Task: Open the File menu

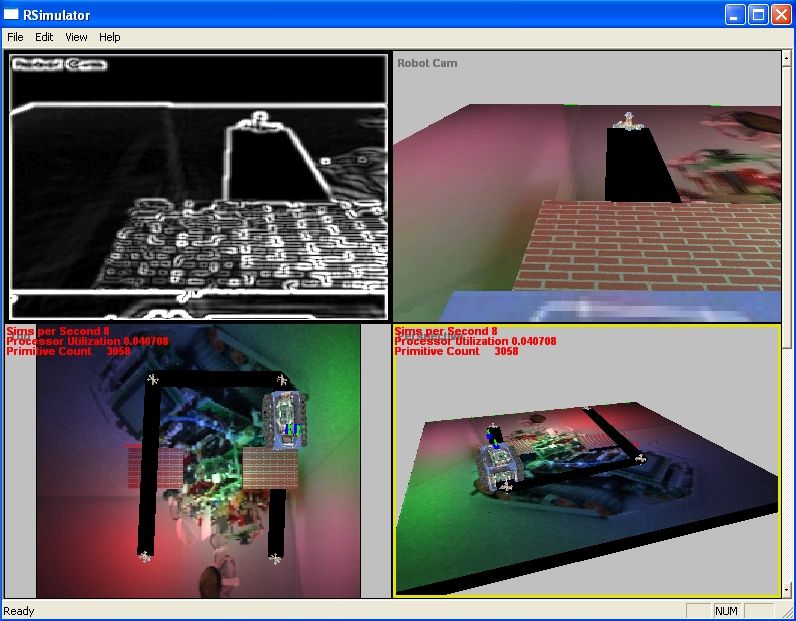Action: click(x=15, y=37)
